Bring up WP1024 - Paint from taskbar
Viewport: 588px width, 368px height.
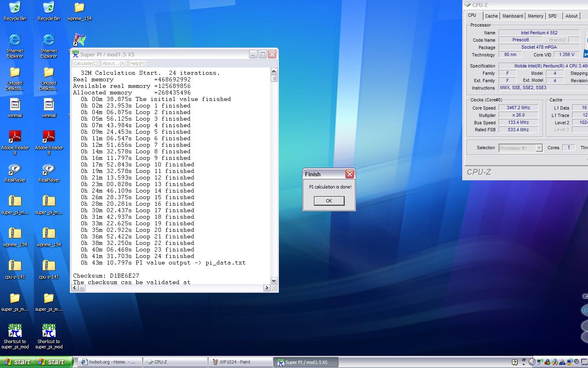point(241,362)
